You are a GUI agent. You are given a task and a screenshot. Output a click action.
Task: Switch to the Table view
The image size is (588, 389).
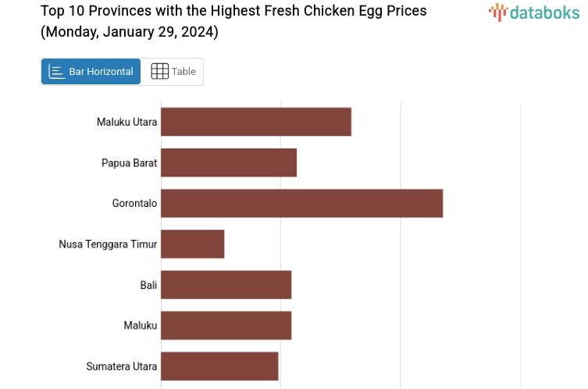173,72
